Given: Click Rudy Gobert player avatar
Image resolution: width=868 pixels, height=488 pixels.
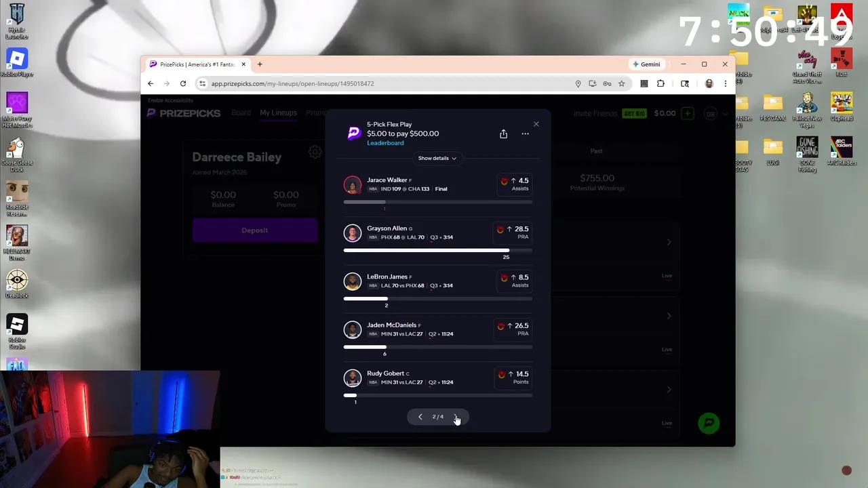Looking at the screenshot, I should pyautogui.click(x=353, y=378).
